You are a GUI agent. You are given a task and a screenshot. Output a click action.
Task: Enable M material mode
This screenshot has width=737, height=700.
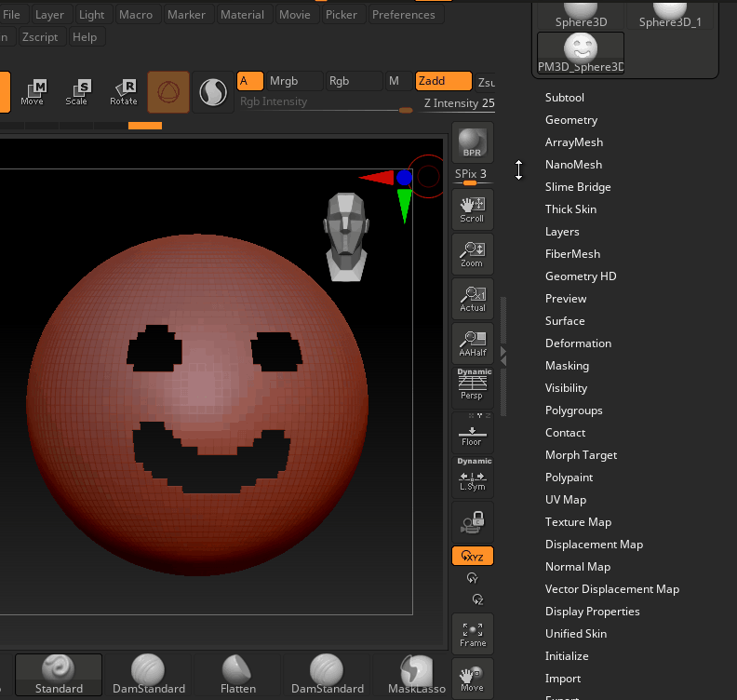[399, 81]
